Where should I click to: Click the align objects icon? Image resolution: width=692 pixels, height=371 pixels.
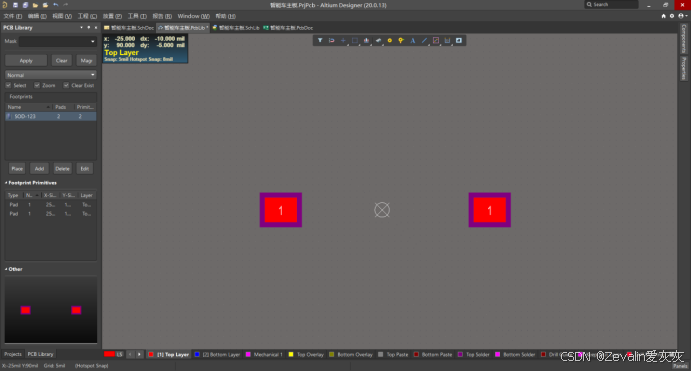366,40
